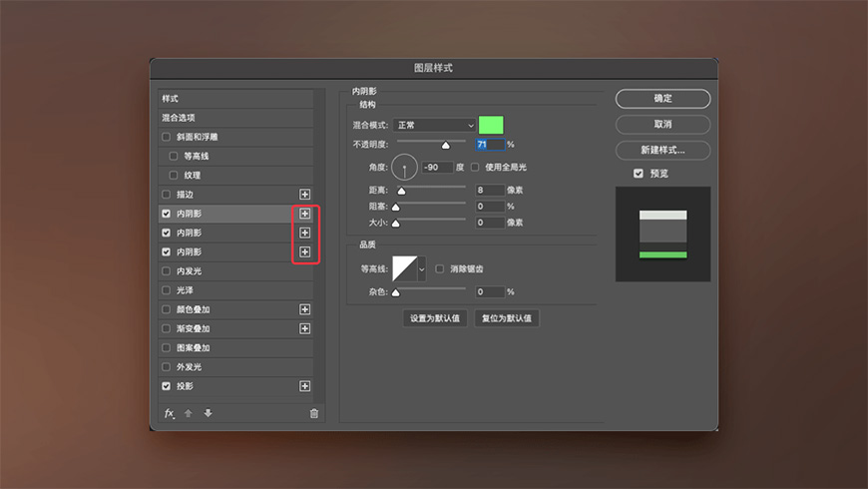Toggle 使用全局光 checkbox

click(475, 168)
